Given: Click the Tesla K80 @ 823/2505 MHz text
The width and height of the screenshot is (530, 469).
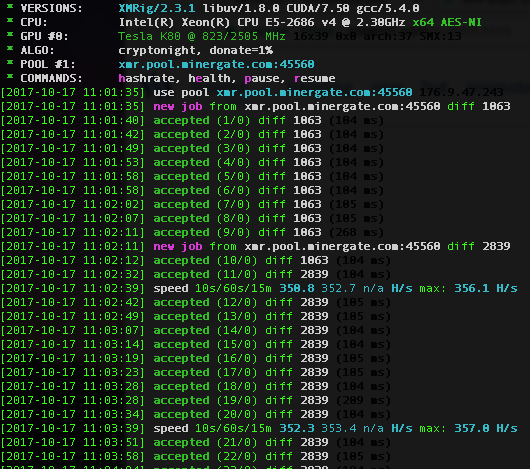Looking at the screenshot, I should coord(202,36).
